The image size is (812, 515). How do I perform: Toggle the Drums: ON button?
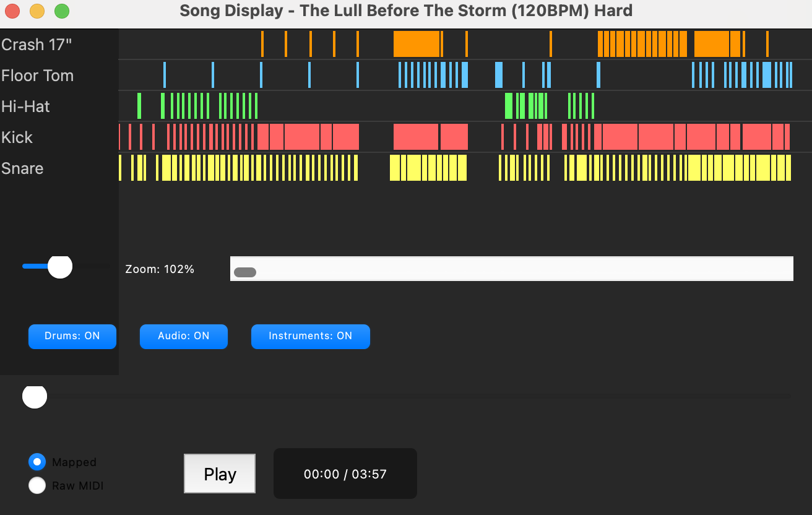coord(72,336)
